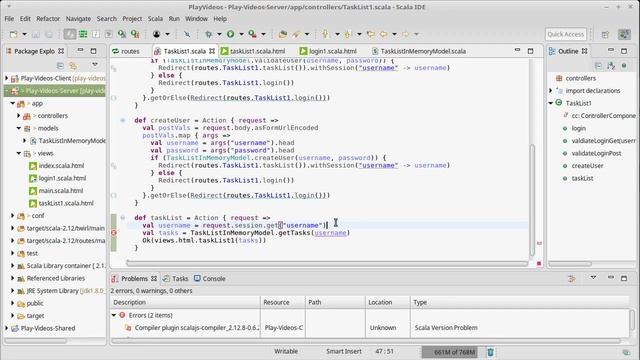Click the Previous Annotation toolbar icon
The image size is (640, 360).
point(348,34)
